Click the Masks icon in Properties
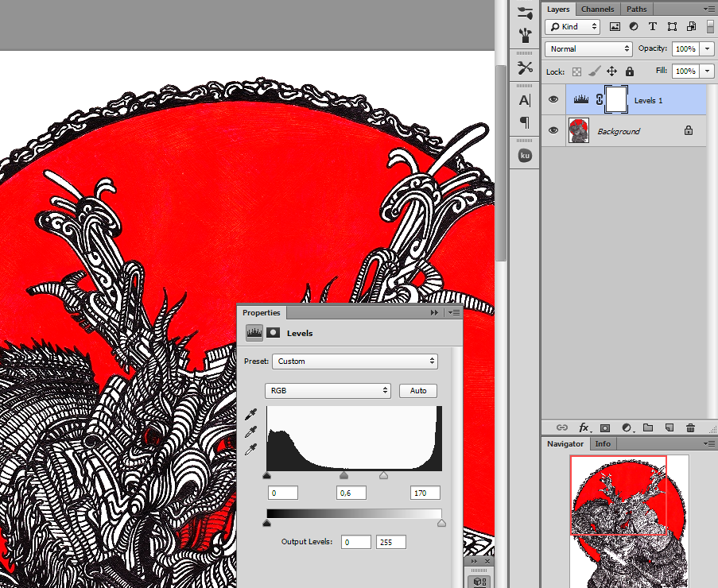 (x=274, y=333)
